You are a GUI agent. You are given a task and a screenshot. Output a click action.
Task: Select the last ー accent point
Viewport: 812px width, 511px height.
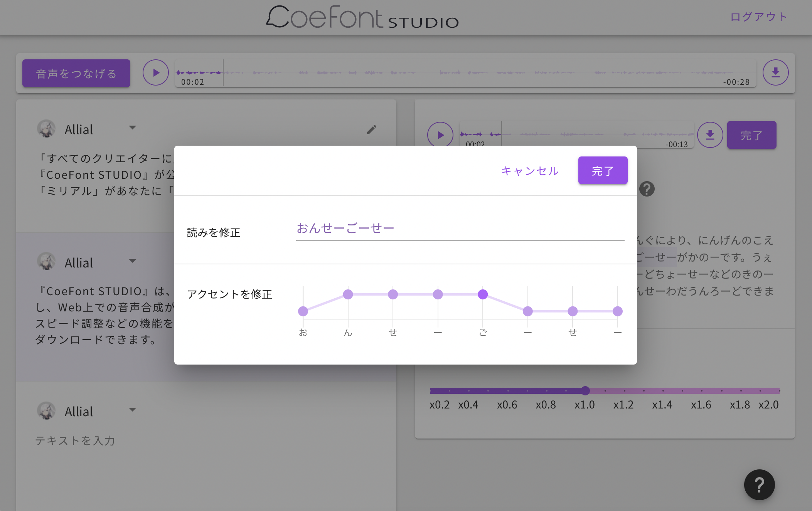click(x=618, y=311)
